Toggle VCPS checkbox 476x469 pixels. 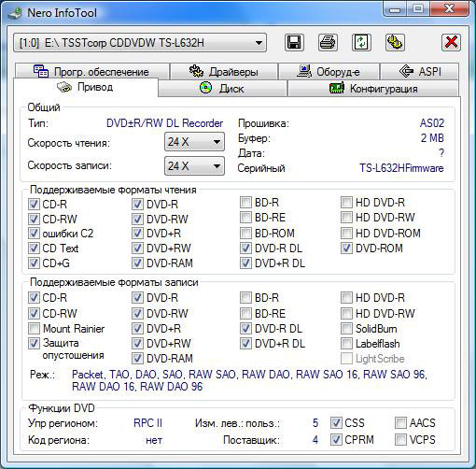[400, 439]
